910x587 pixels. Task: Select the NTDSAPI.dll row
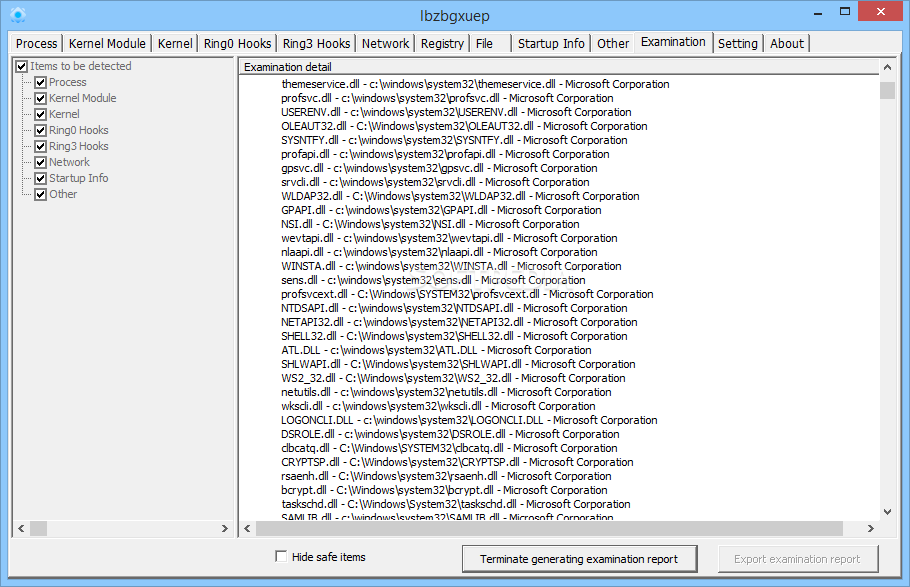pyautogui.click(x=454, y=308)
